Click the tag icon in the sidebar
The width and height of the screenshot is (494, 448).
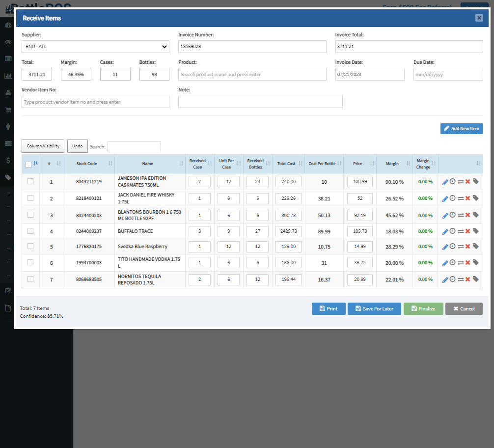pos(8,176)
